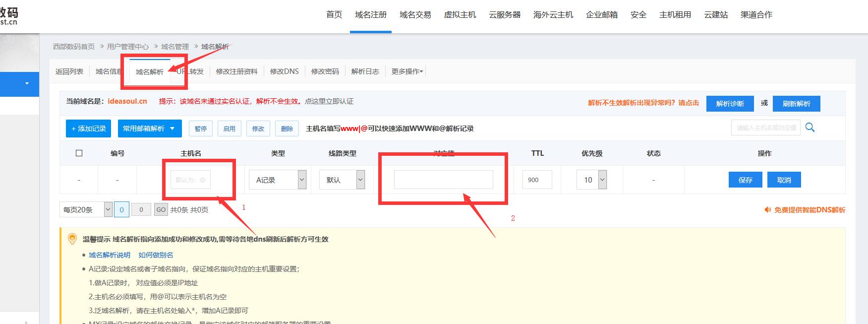868x324 pixels.
Task: Click the TTL 900 input field
Action: point(537,180)
